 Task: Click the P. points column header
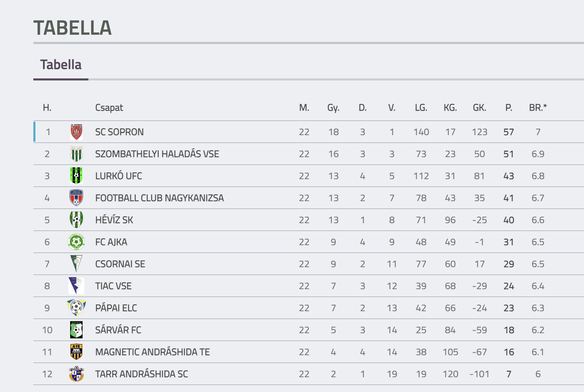click(509, 108)
